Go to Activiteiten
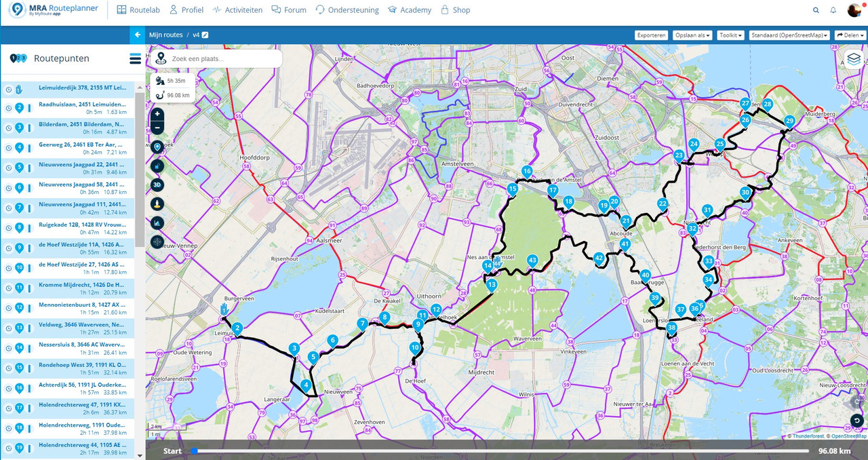This screenshot has height=460, width=868. (237, 10)
